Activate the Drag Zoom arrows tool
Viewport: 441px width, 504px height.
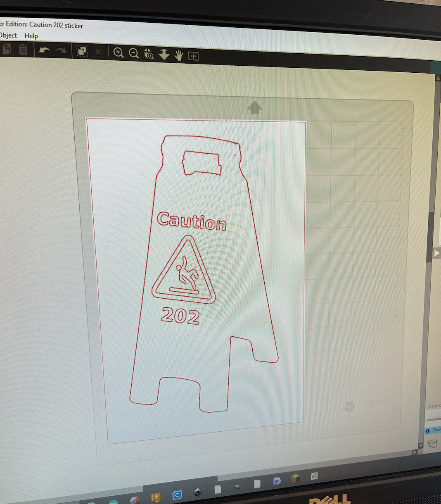pos(164,54)
